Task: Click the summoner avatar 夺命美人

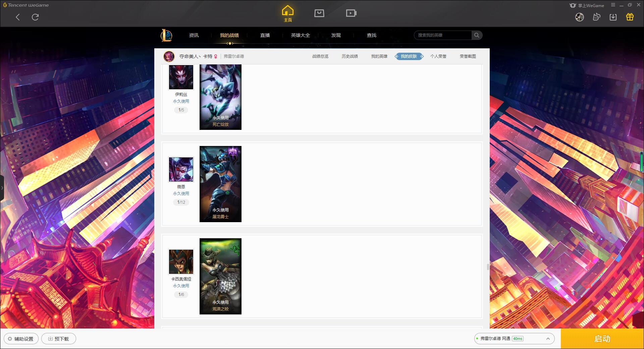Action: tap(169, 56)
